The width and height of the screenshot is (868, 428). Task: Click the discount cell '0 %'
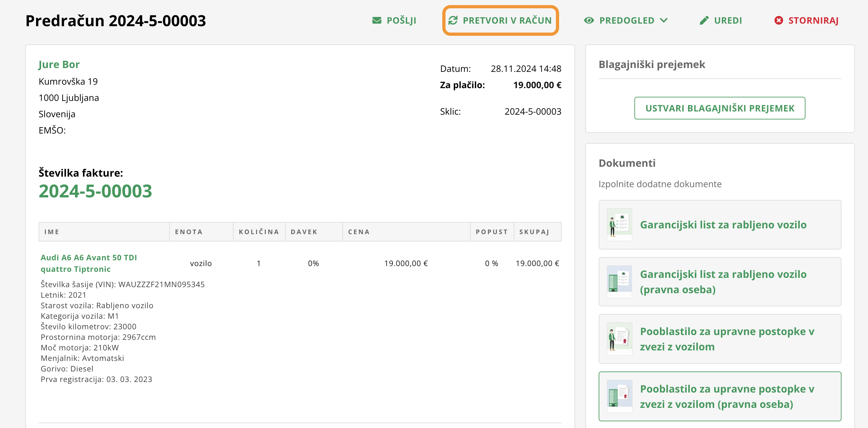(x=492, y=264)
